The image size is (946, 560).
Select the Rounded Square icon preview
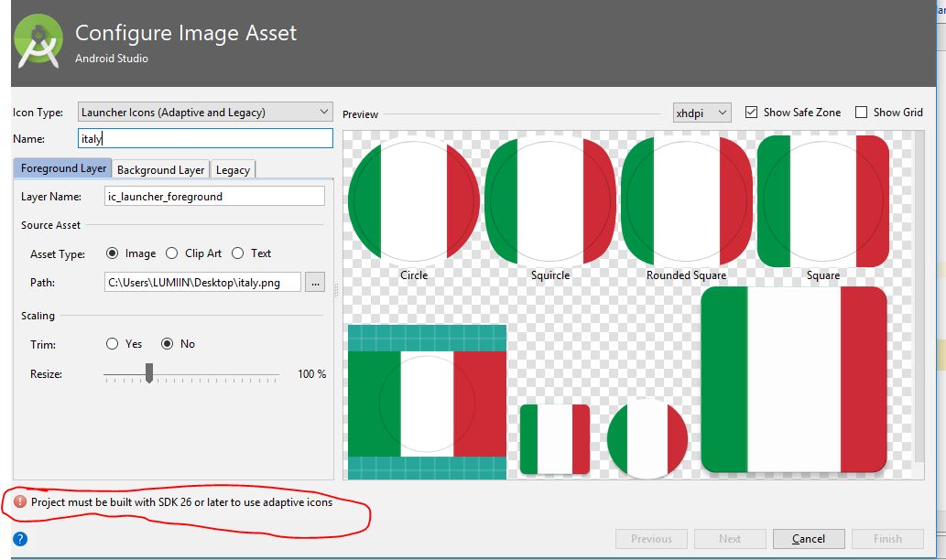[687, 200]
